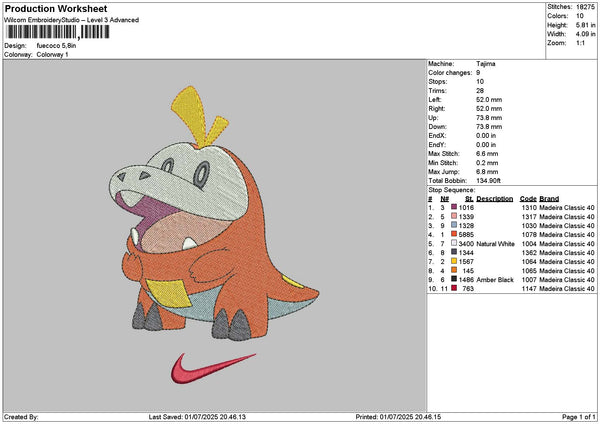Click thread code '1362' in row 6

[x=529, y=253]
